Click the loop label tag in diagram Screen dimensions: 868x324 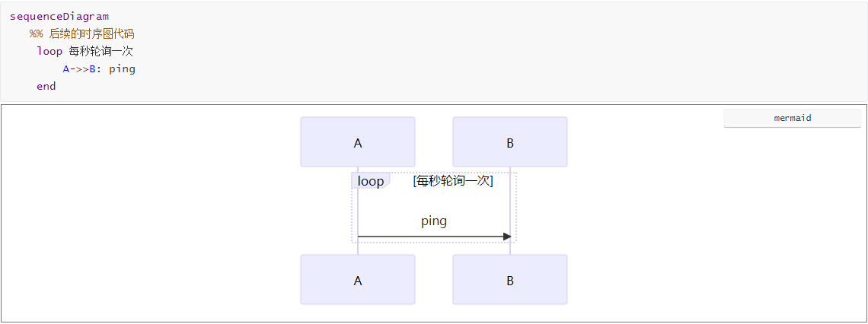[371, 181]
